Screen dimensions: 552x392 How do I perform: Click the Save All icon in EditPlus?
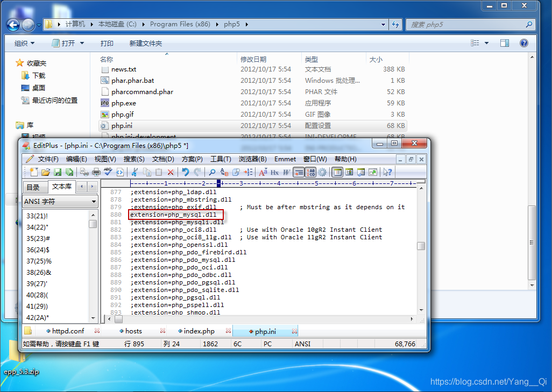pos(69,172)
